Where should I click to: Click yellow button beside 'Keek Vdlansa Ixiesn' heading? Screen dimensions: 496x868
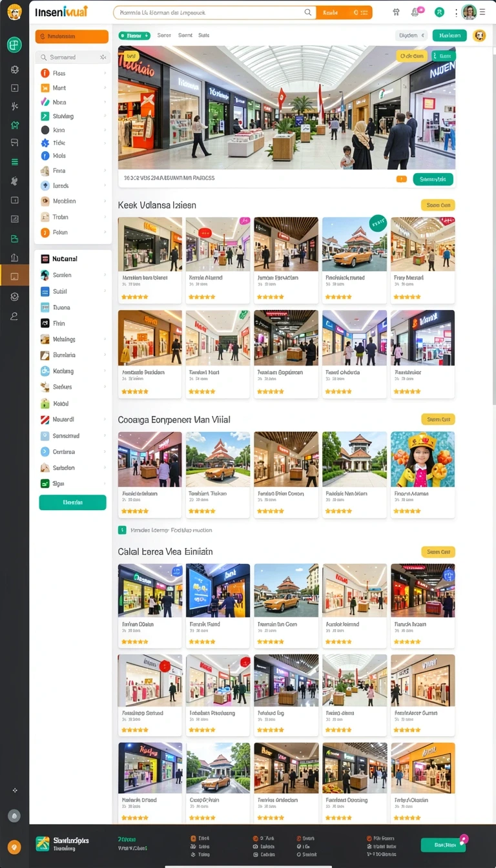[x=438, y=205]
